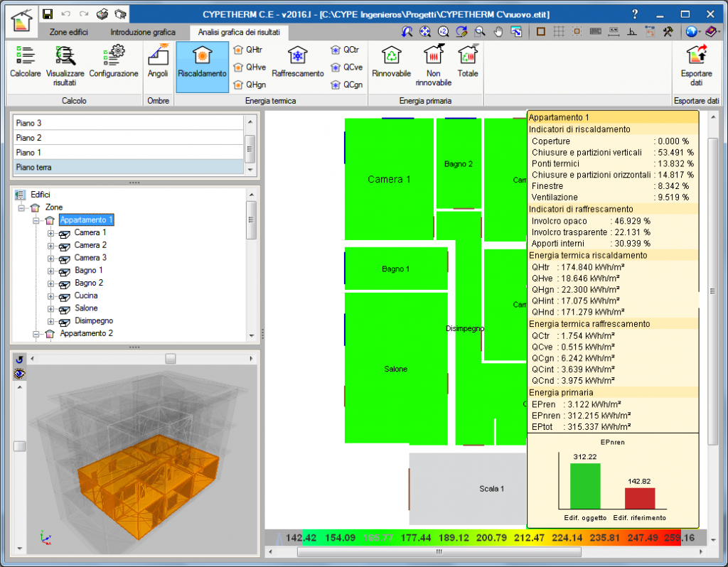Select the Raffrescamento cooling view
This screenshot has height=567, width=728.
(x=298, y=63)
